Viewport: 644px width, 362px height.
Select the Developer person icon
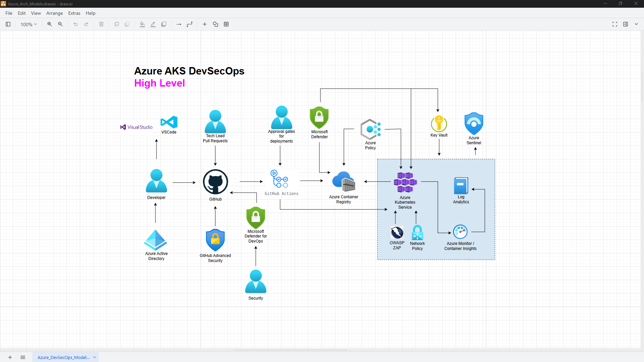(156, 181)
